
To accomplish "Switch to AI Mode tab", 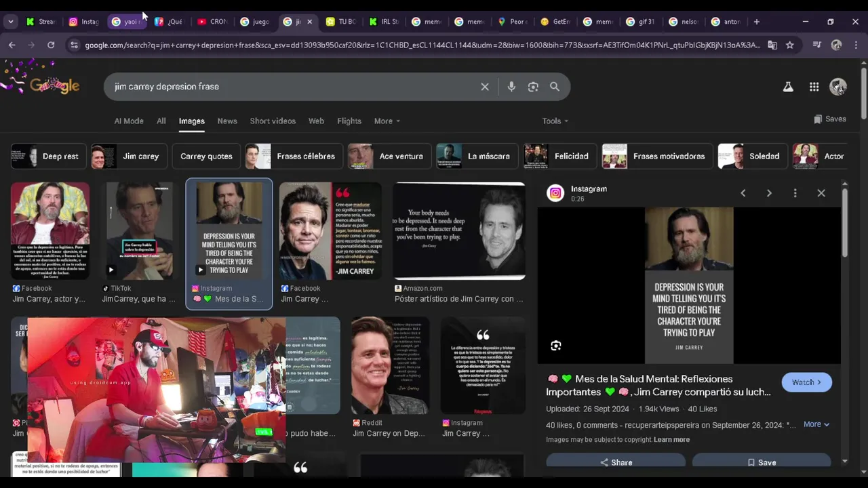I will [x=129, y=121].
